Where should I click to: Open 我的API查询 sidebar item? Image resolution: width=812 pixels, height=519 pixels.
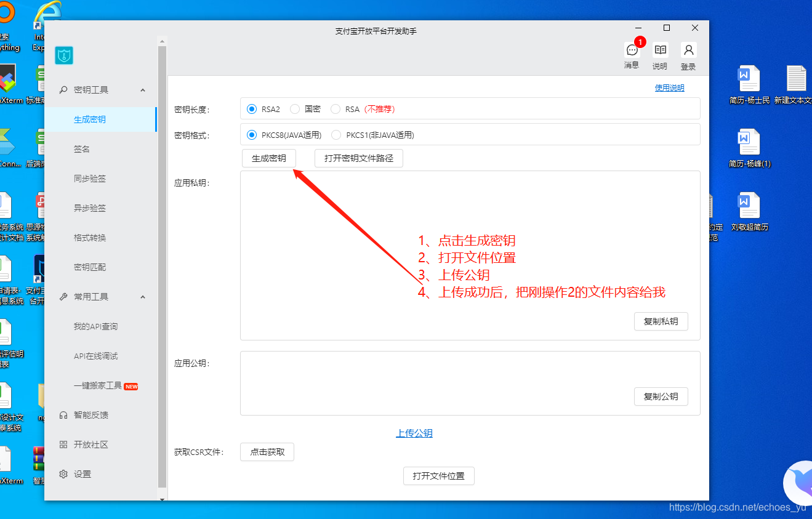tap(100, 326)
